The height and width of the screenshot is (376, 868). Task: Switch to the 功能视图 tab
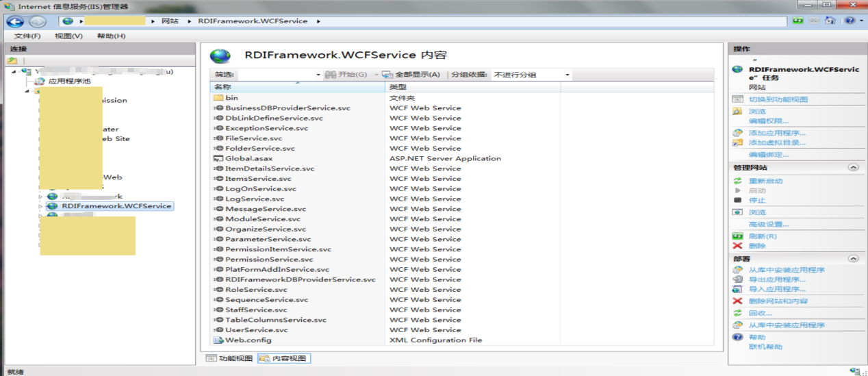(229, 358)
